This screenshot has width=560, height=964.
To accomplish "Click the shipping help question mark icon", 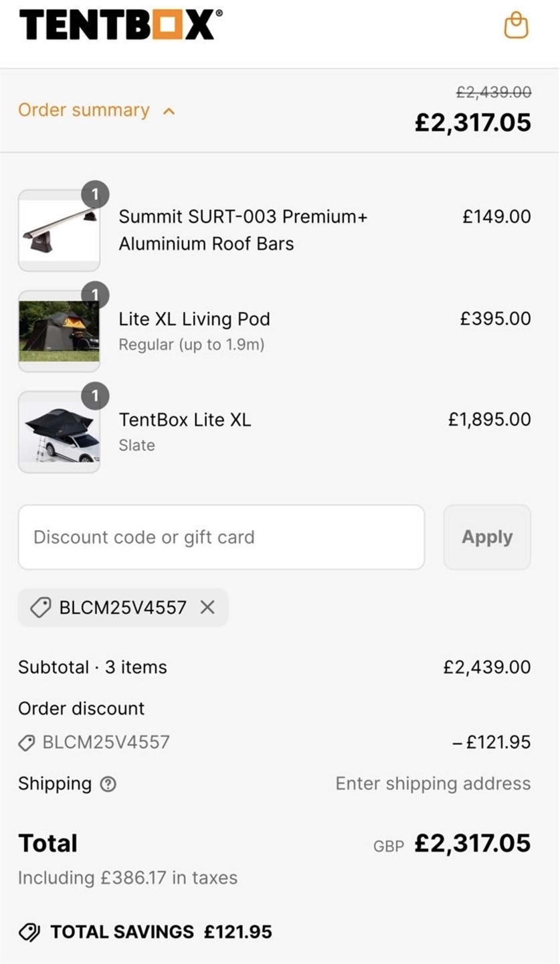I will coord(108,784).
